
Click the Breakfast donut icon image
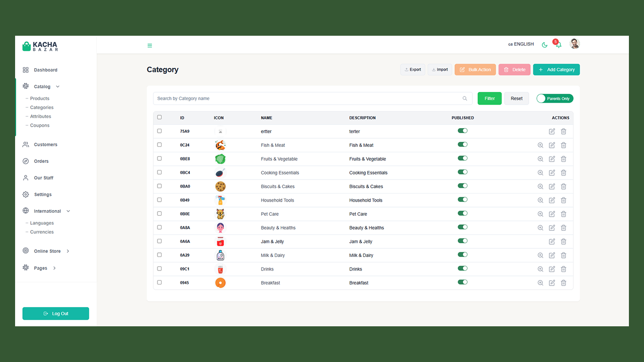point(220,283)
